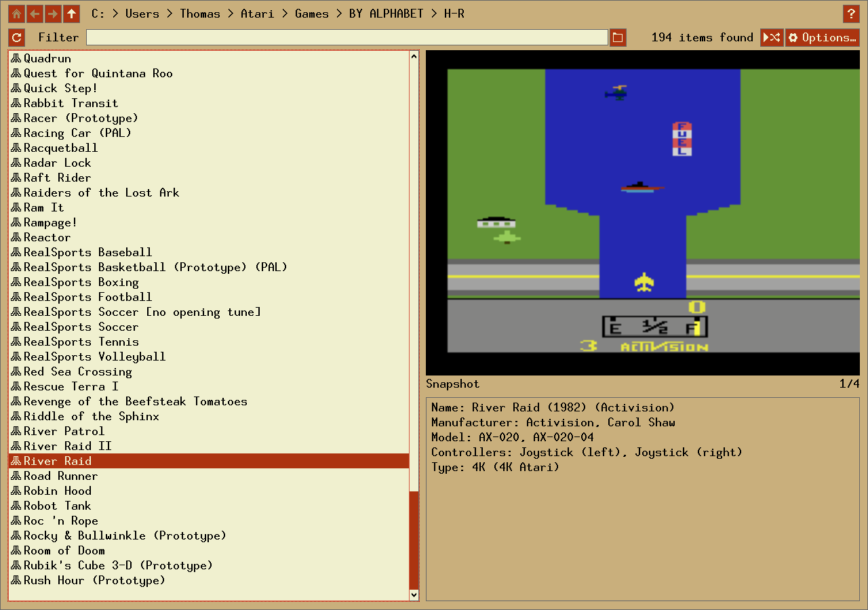Select the Quick Step! entry
This screenshot has width=868, height=610.
click(x=209, y=88)
